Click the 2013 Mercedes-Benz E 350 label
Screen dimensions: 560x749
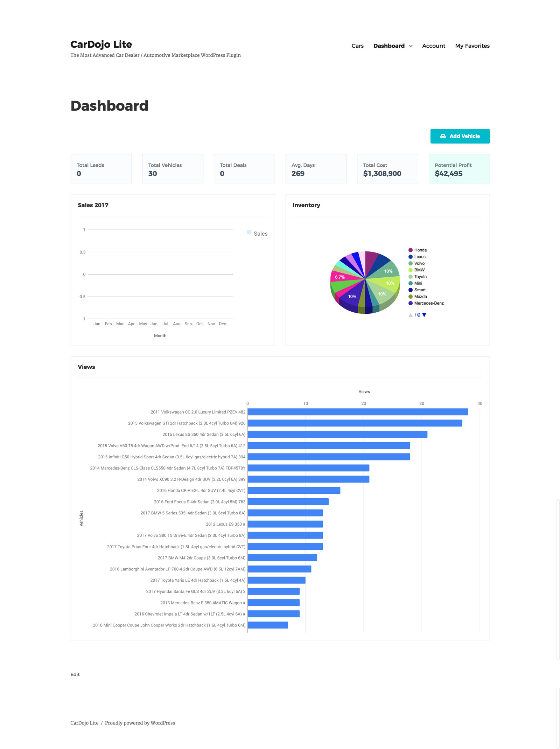[203, 603]
